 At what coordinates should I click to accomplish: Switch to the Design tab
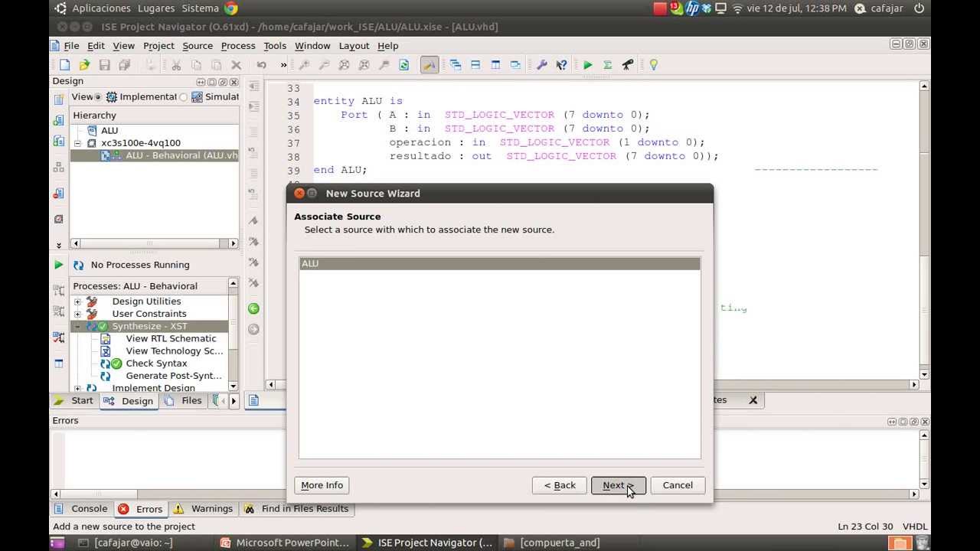pos(129,401)
